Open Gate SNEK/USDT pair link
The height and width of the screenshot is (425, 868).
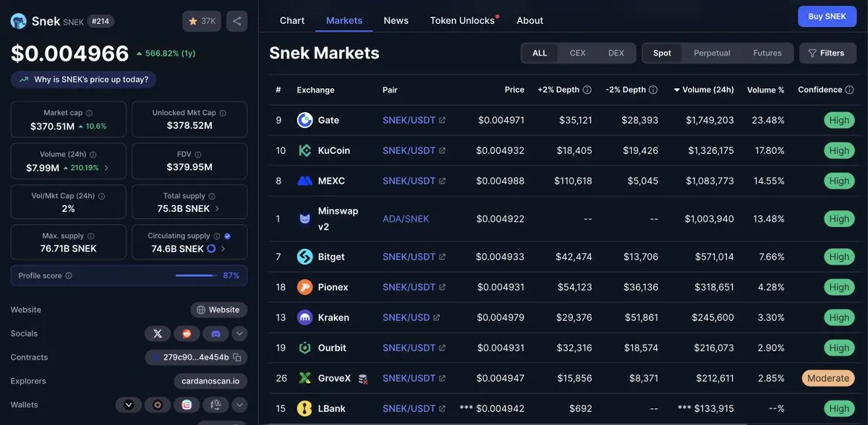coord(414,120)
